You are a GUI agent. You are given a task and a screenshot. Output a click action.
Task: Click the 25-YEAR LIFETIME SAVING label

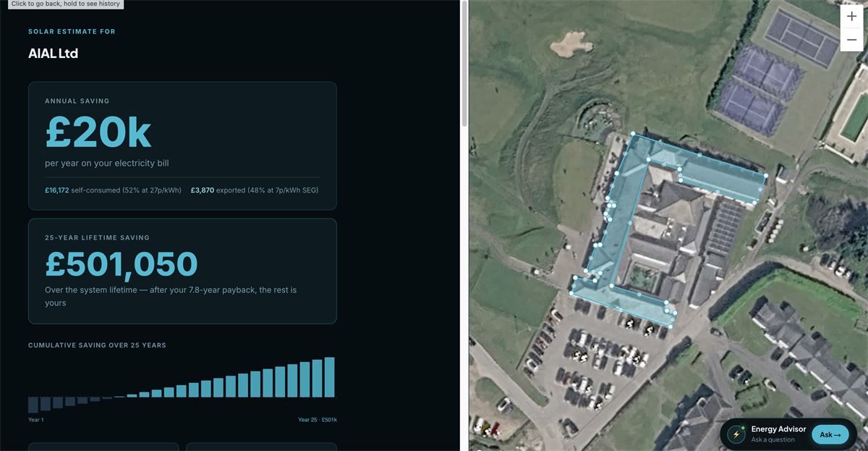(x=97, y=237)
